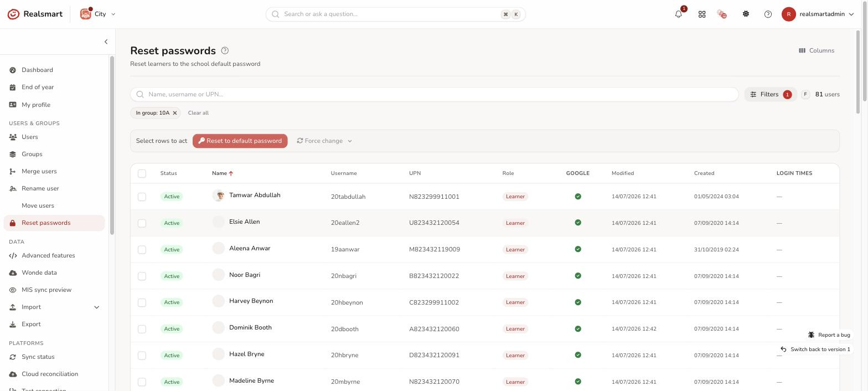This screenshot has width=868, height=391.
Task: Focus the Search or ask a question box
Action: (396, 14)
